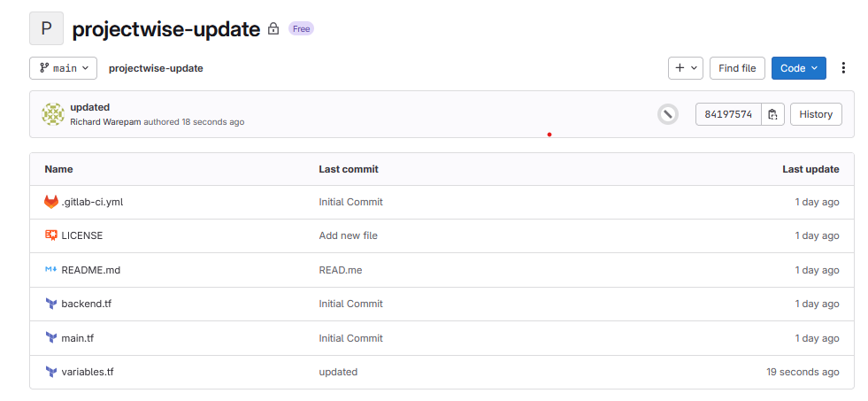This screenshot has width=868, height=401.
Task: Open the variables.tf file
Action: click(88, 372)
